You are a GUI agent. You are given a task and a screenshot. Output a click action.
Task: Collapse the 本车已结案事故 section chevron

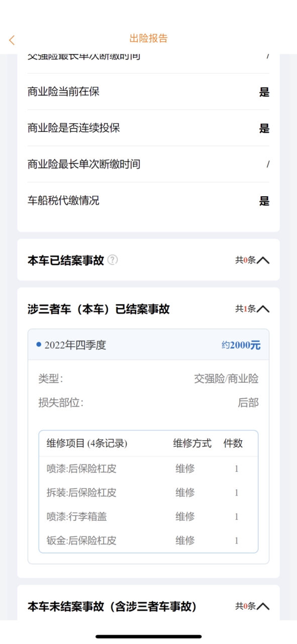[x=263, y=260]
